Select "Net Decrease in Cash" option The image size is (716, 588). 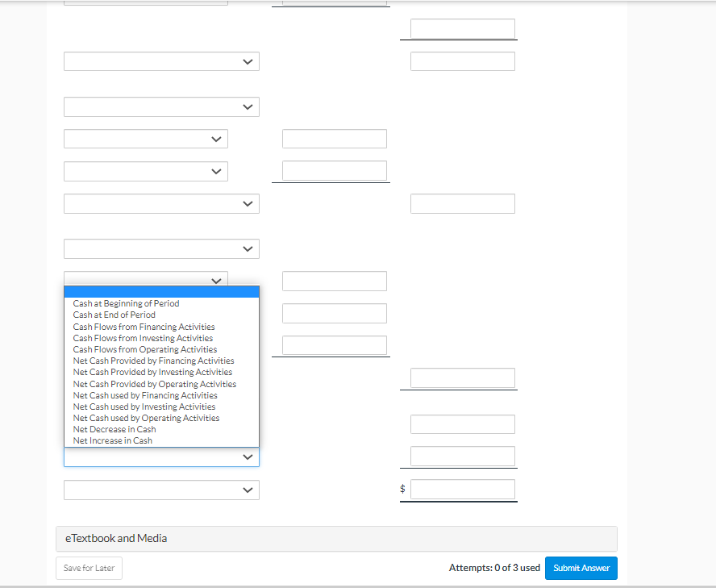pyautogui.click(x=114, y=429)
